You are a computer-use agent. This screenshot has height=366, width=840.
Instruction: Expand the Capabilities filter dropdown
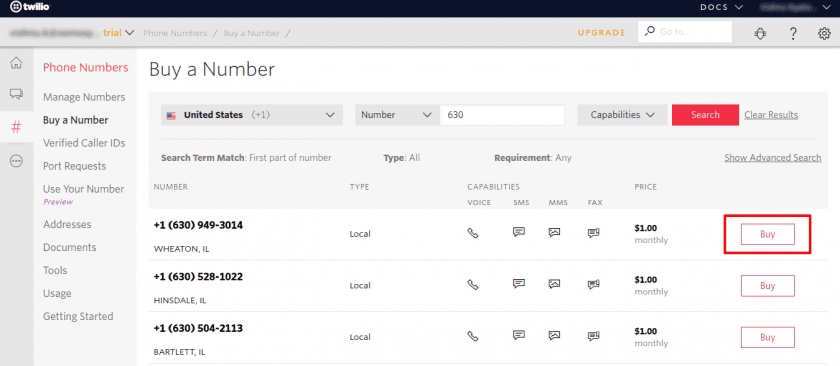[622, 115]
